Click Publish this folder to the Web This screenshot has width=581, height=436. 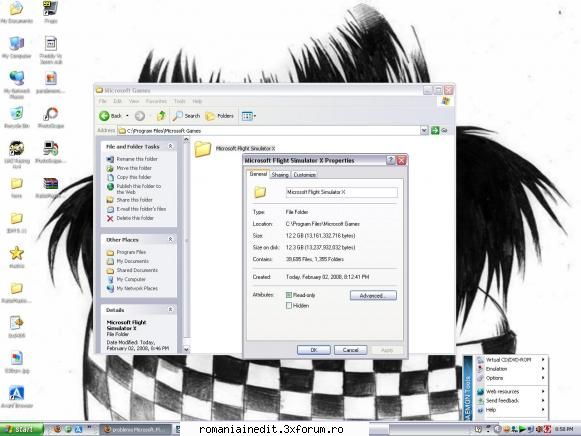pyautogui.click(x=139, y=189)
